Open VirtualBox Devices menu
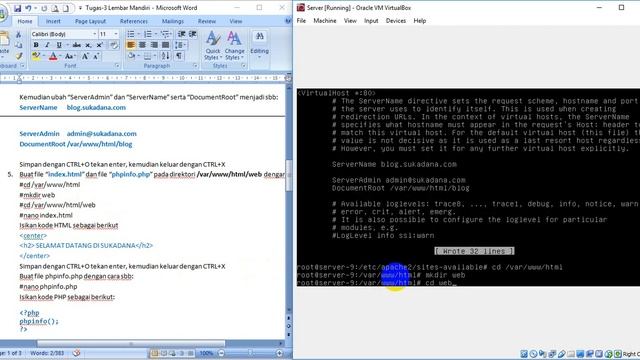The width and height of the screenshot is (640, 360). tap(396, 21)
